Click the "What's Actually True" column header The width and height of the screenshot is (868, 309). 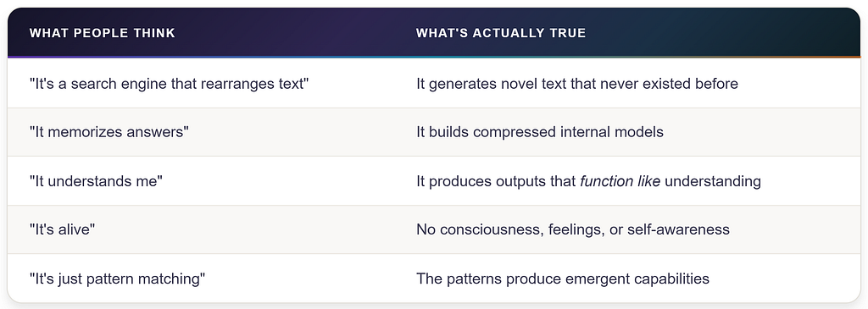click(501, 33)
